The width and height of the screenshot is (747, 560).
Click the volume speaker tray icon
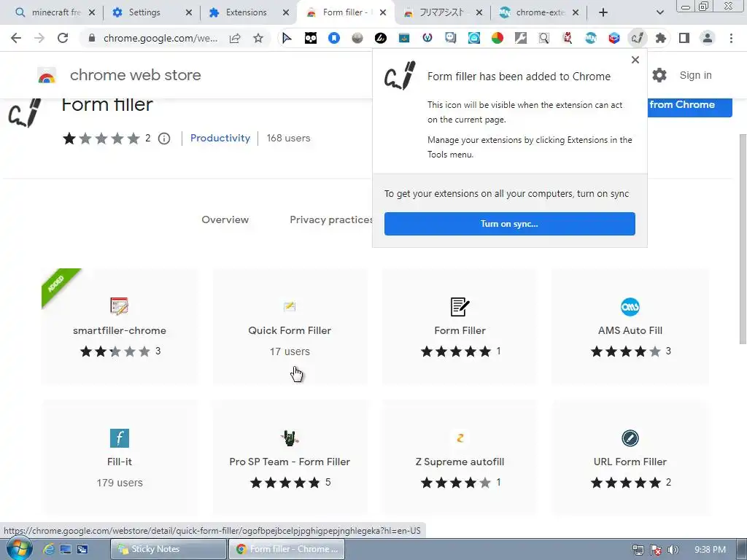click(673, 550)
